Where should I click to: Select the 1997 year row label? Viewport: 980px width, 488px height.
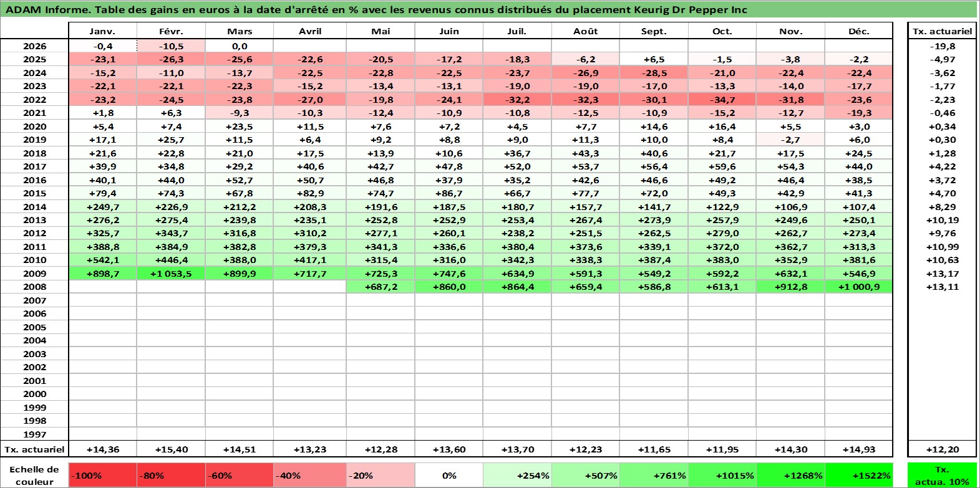34,434
